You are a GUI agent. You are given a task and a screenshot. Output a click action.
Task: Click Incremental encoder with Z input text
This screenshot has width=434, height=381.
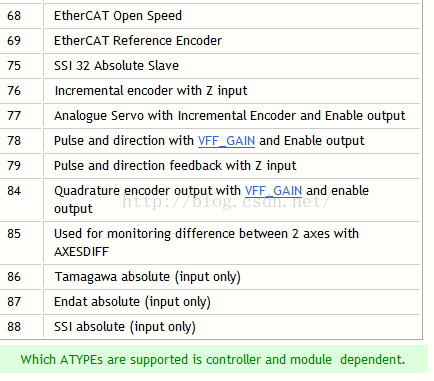pyautogui.click(x=151, y=91)
